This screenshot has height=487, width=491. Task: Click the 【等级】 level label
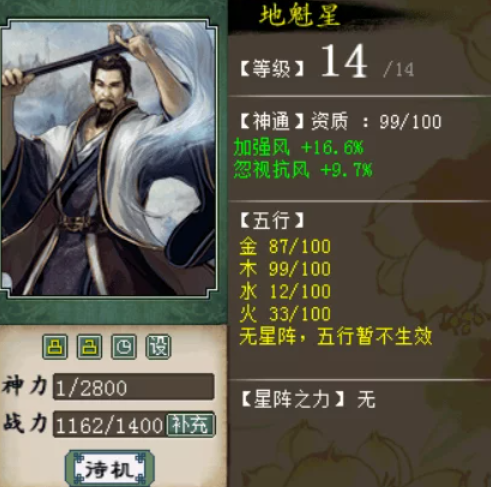[272, 69]
